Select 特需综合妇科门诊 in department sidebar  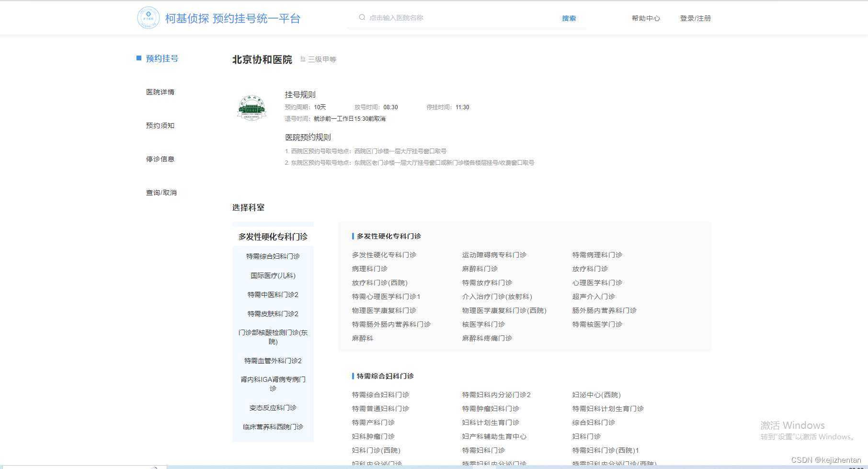[273, 256]
